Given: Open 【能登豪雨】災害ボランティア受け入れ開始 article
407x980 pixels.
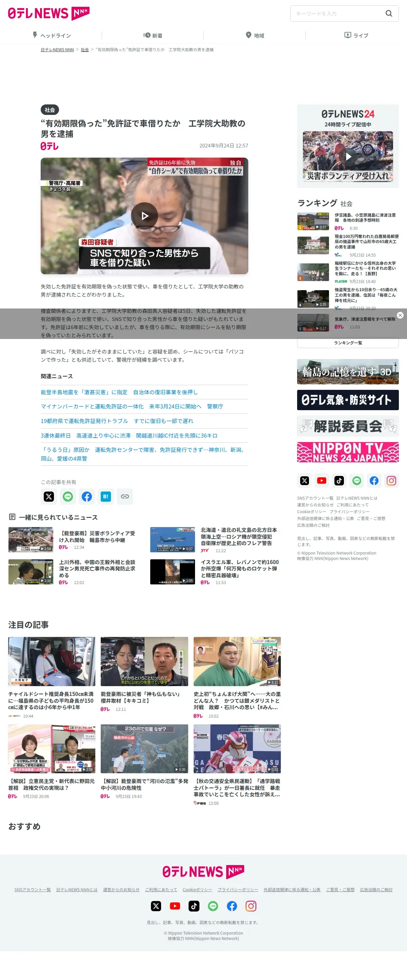Looking at the screenshot, I should pyautogui.click(x=97, y=536).
